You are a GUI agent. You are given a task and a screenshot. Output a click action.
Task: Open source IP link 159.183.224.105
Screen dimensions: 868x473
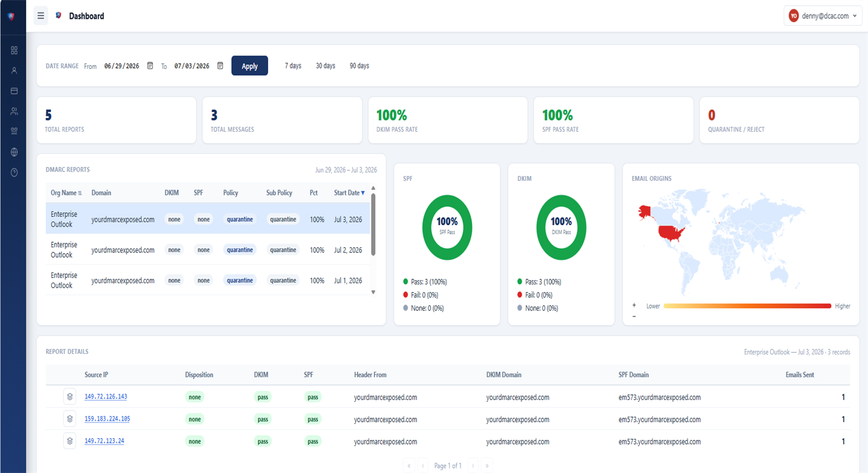tap(108, 419)
